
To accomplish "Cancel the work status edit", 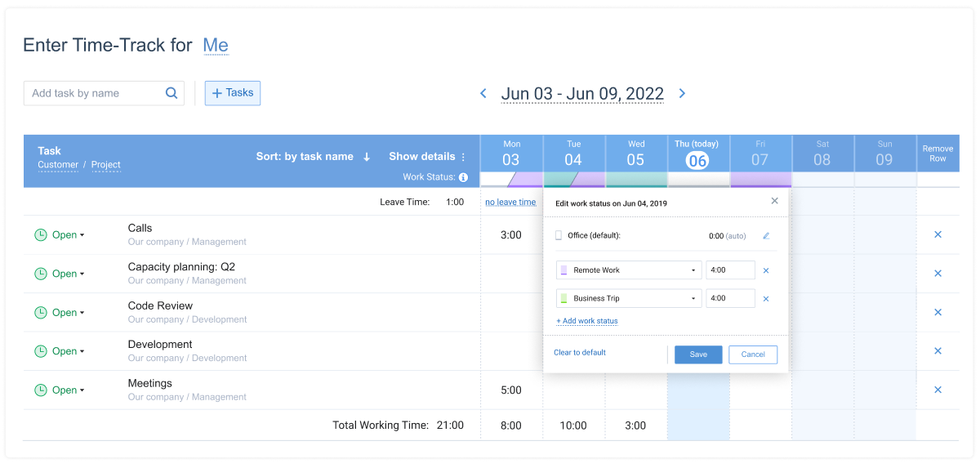I will coord(753,354).
